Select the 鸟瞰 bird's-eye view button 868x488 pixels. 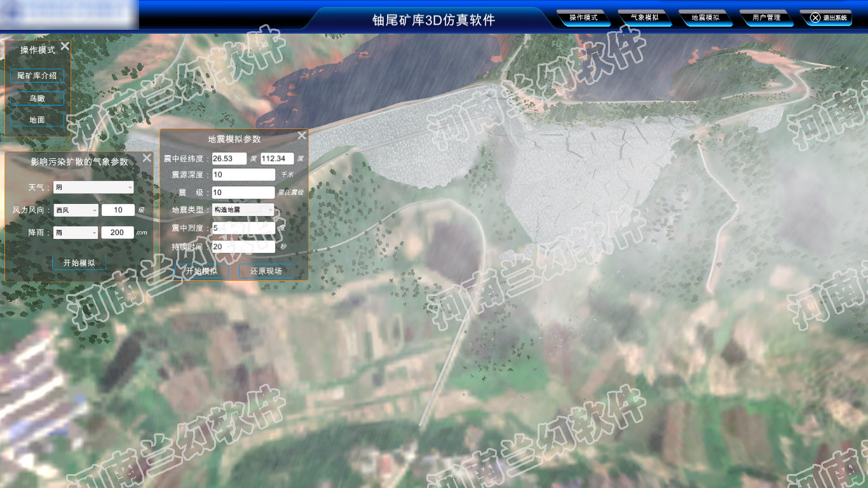click(x=37, y=98)
